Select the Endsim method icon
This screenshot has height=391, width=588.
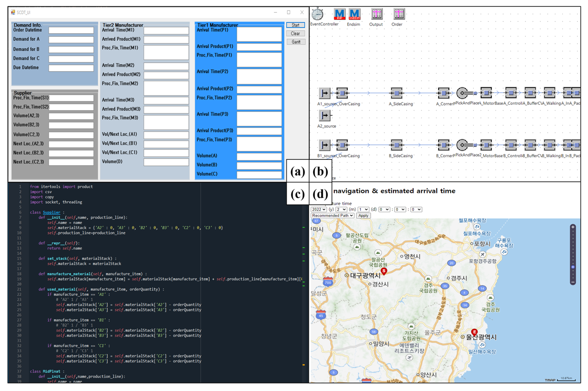(354, 14)
